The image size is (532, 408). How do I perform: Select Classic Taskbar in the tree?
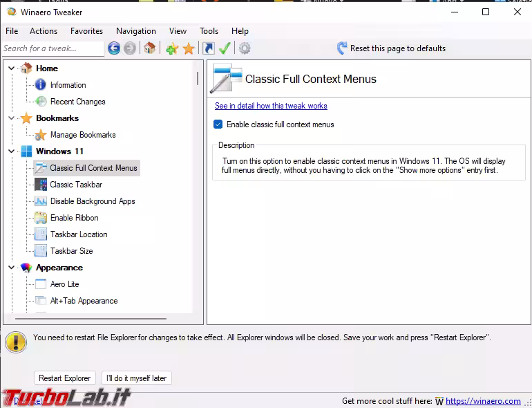click(x=76, y=185)
